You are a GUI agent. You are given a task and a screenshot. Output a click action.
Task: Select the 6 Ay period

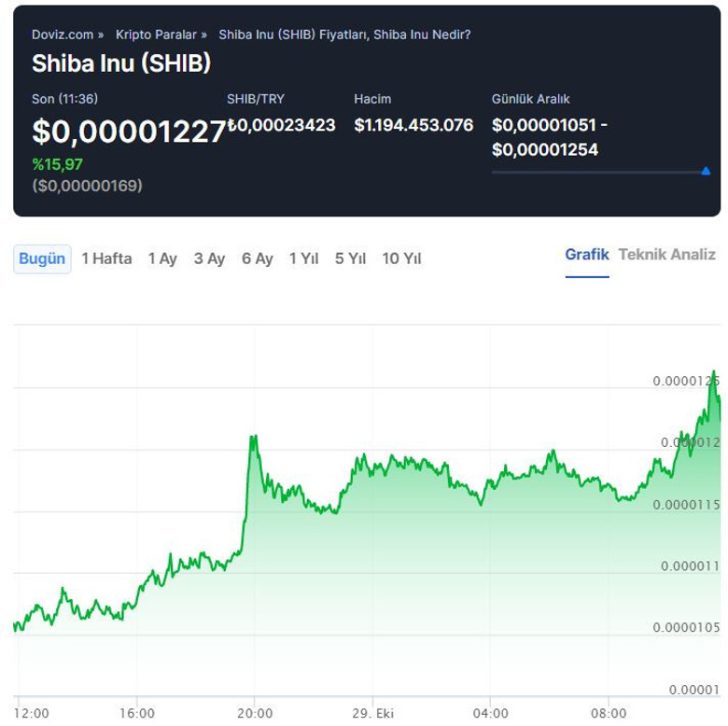click(x=257, y=258)
